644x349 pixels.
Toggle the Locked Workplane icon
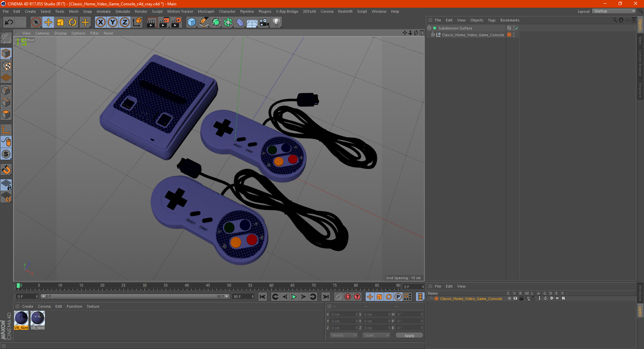pos(6,185)
